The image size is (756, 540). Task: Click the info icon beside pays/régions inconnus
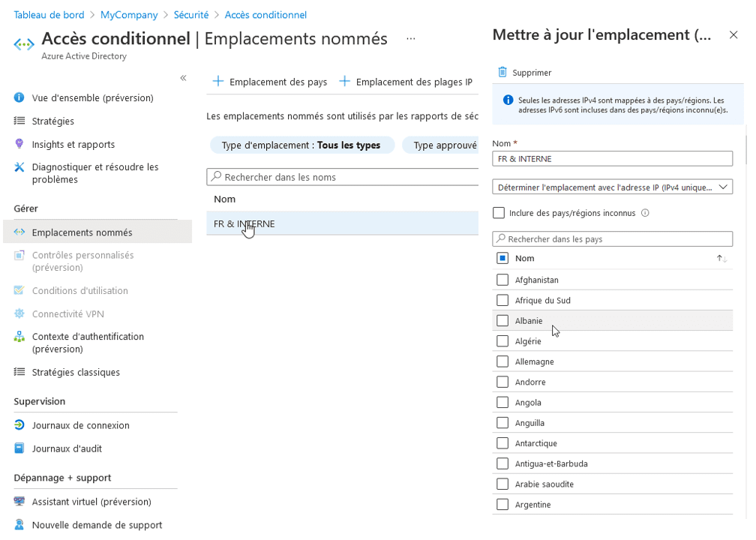(x=645, y=213)
